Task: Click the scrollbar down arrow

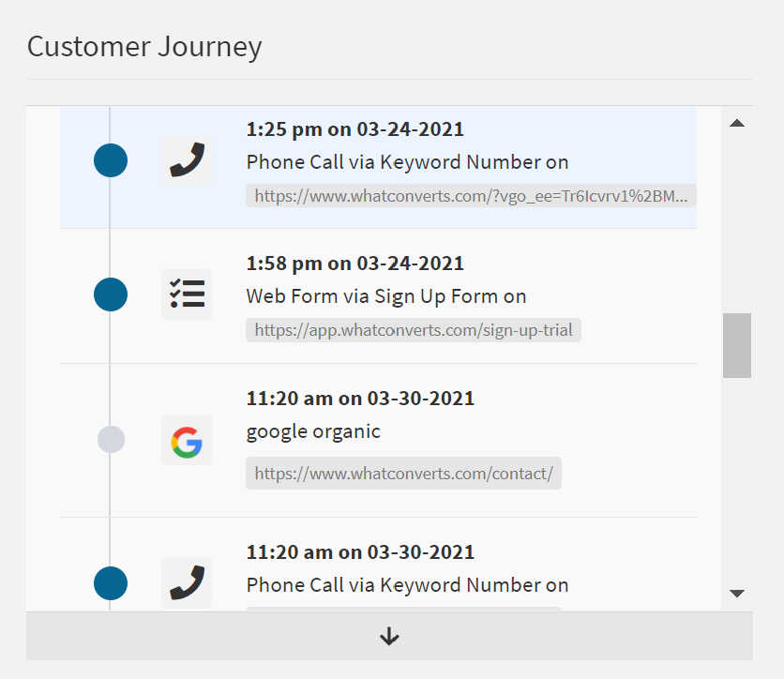Action: click(x=737, y=593)
